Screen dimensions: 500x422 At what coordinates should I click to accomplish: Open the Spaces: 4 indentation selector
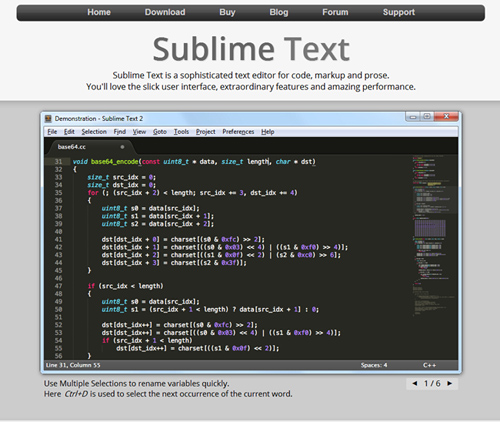tap(374, 365)
